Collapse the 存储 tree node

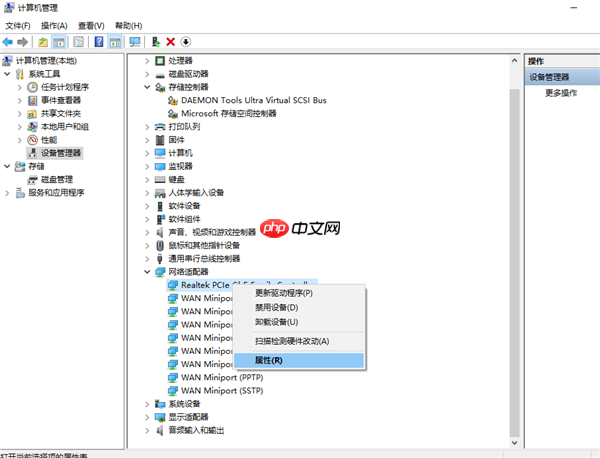(7, 166)
